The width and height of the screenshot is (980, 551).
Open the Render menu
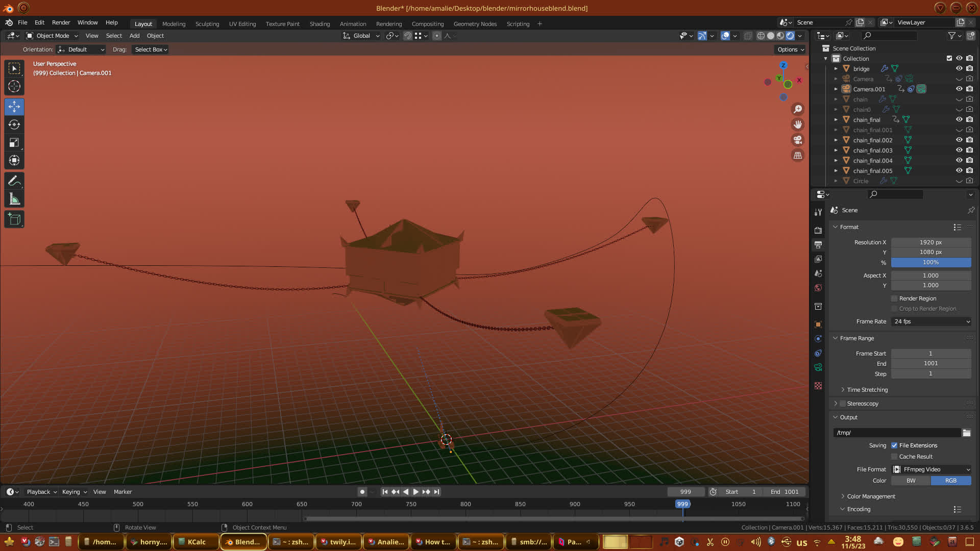click(x=61, y=22)
